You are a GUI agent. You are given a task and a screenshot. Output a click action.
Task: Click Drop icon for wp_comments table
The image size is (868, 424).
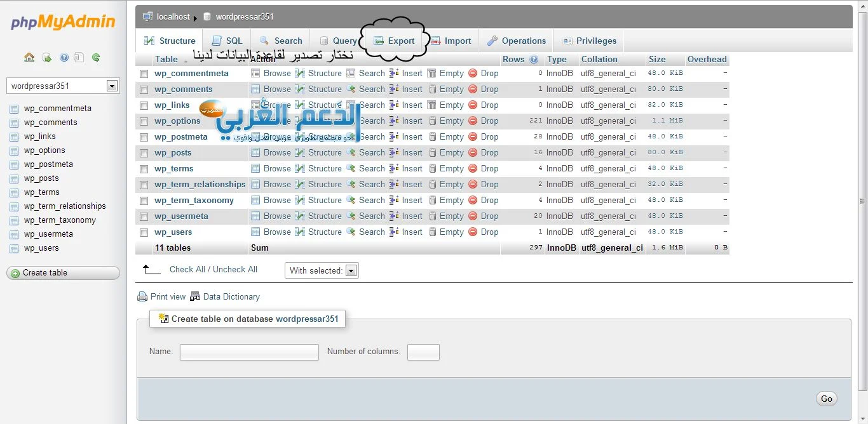point(473,89)
